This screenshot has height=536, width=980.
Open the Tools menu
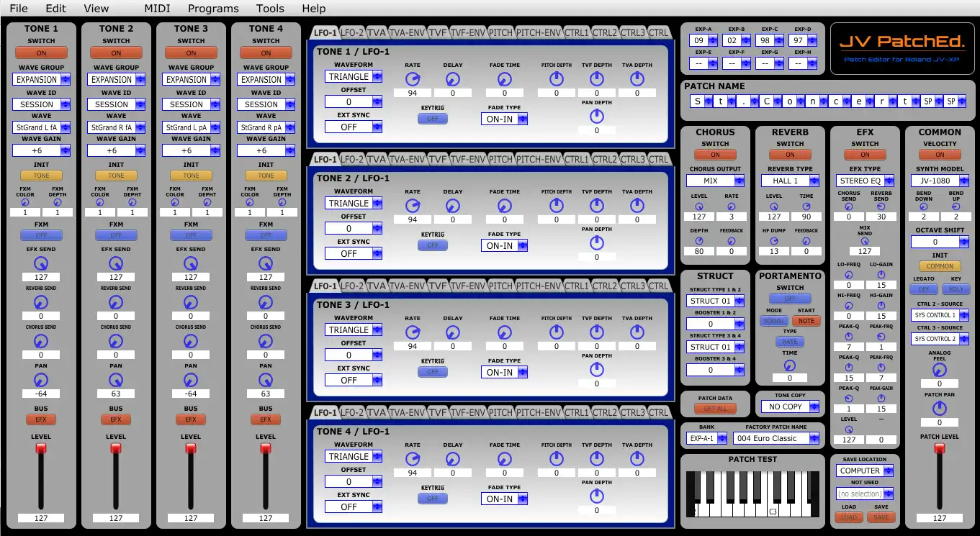[x=270, y=9]
